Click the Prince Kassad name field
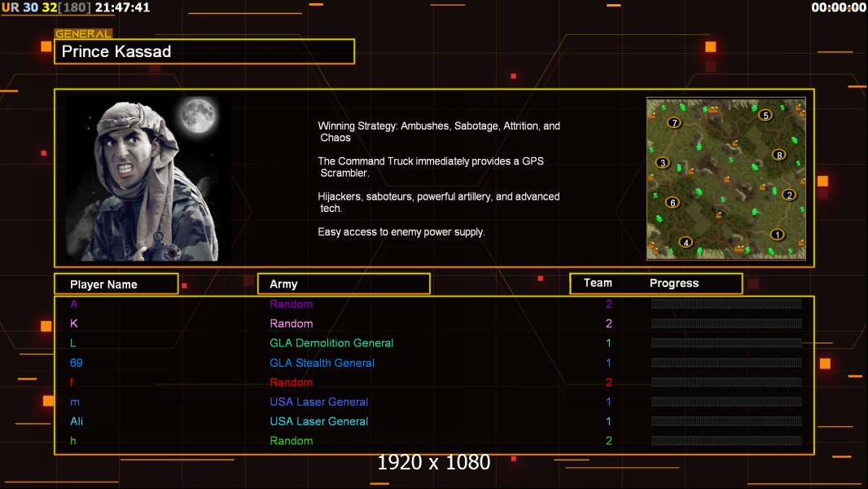Screen dimensions: 868x489 (x=204, y=51)
